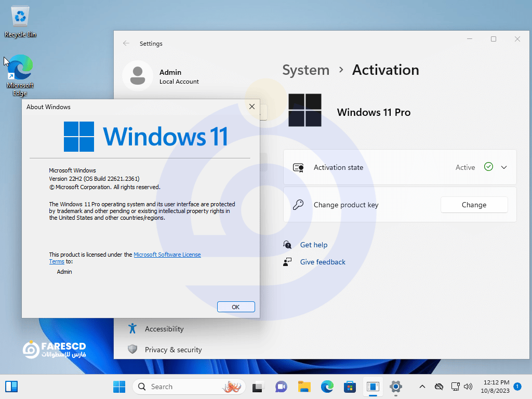The image size is (532, 399).
Task: Open the network status tray icon
Action: pyautogui.click(x=455, y=387)
